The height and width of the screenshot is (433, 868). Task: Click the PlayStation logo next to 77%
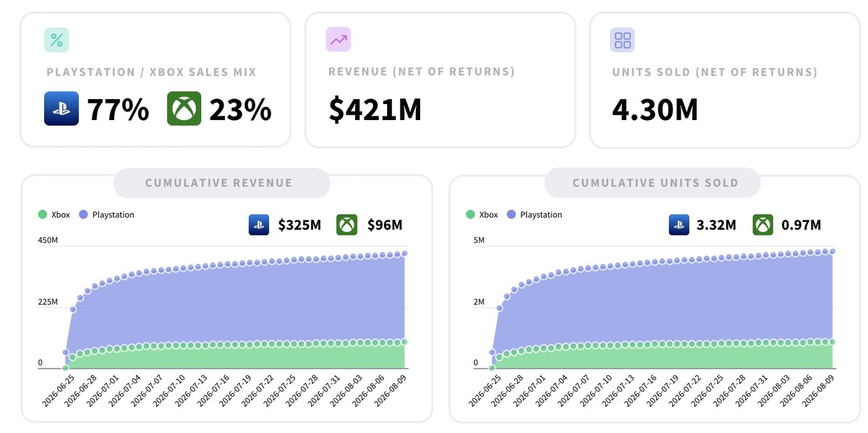pos(61,108)
